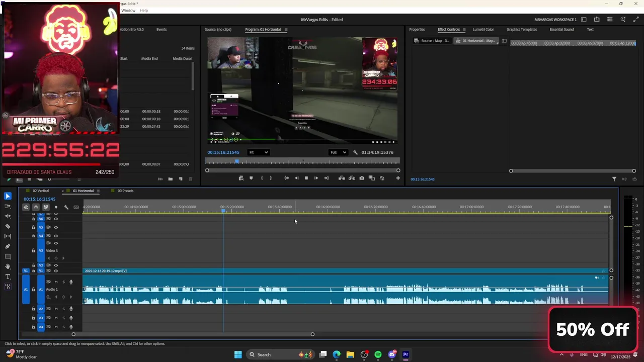Screen dimensions: 644x362
Task: Click the Export Frame camera icon
Action: 362,178
